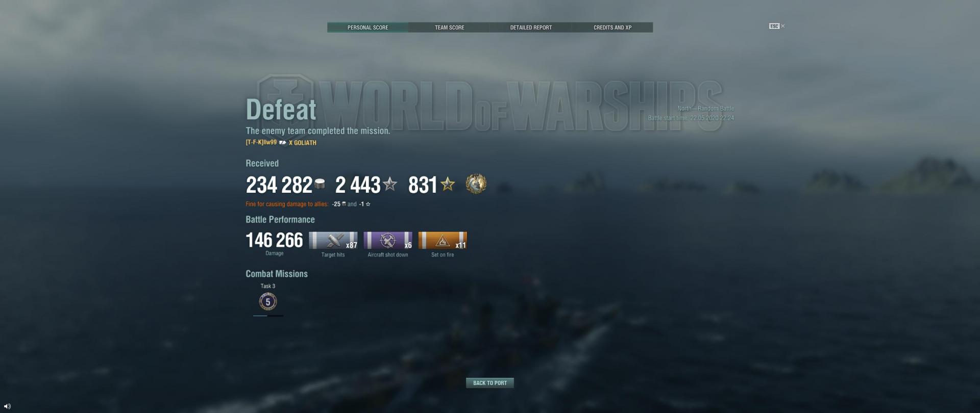Open the Credits and XP tab
Image resolution: width=980 pixels, height=413 pixels.
click(x=612, y=28)
